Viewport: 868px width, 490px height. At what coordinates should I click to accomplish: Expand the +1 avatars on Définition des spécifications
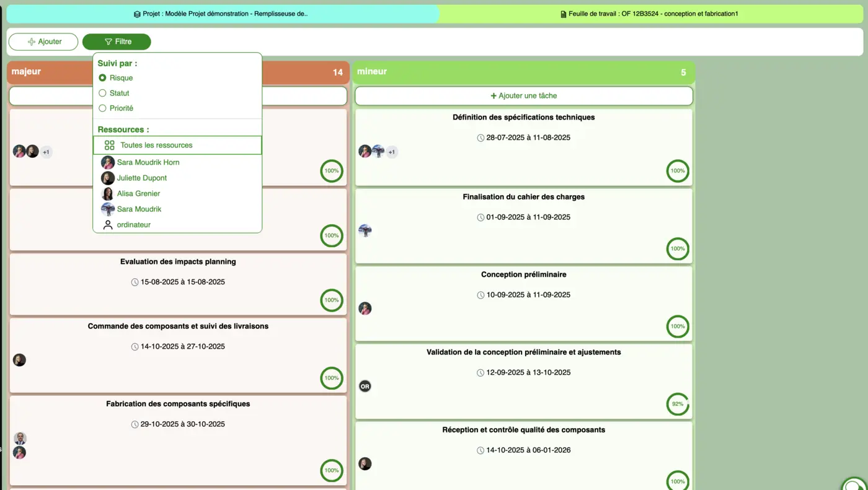point(391,151)
